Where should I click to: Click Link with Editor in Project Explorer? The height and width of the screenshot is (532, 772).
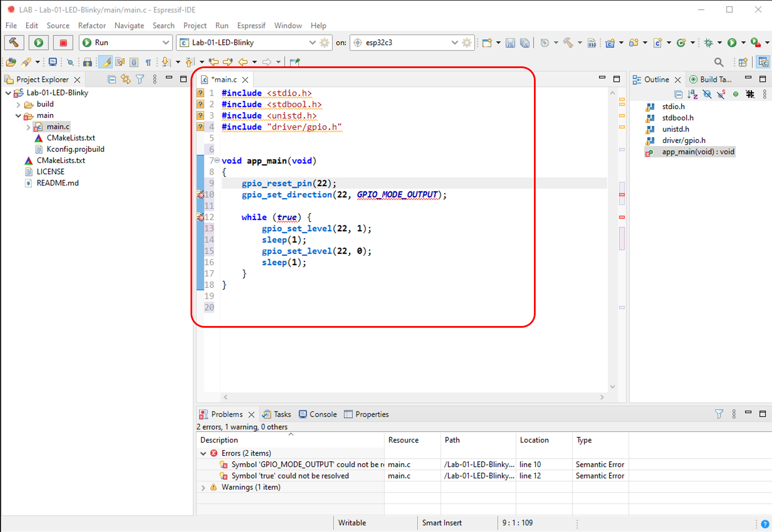point(126,79)
